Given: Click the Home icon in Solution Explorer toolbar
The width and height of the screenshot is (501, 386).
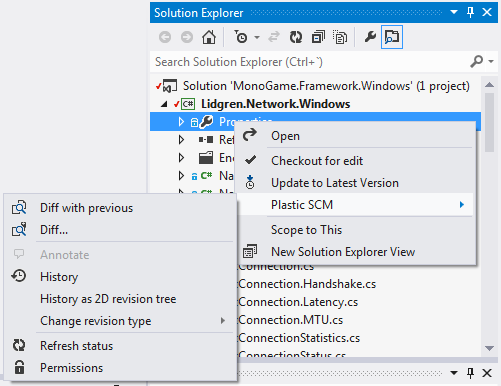Looking at the screenshot, I should coord(209,37).
